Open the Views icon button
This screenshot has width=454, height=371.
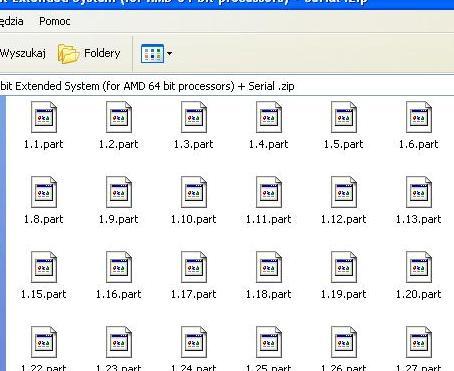152,53
